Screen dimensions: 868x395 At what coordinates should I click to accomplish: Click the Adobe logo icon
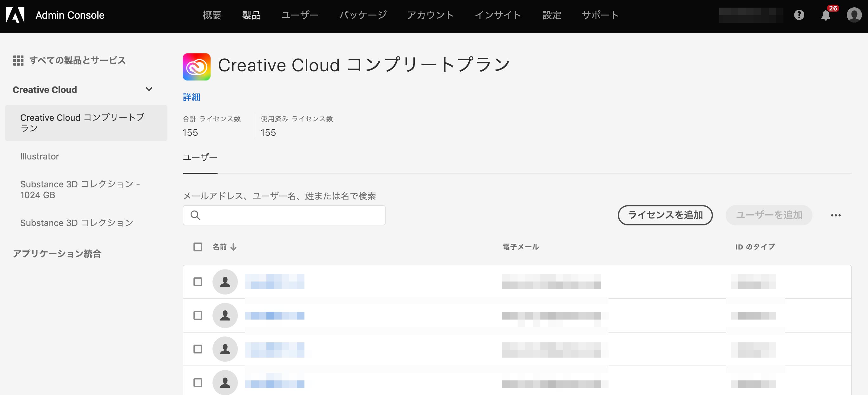15,15
